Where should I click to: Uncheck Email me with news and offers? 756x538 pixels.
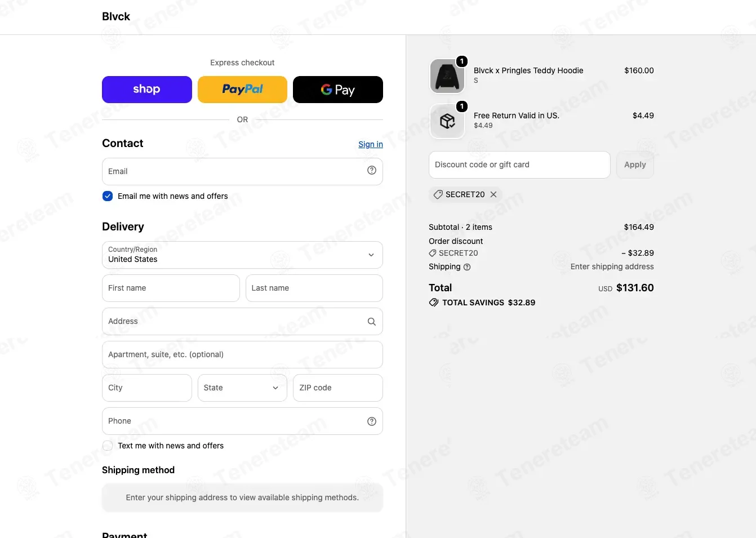pos(108,196)
